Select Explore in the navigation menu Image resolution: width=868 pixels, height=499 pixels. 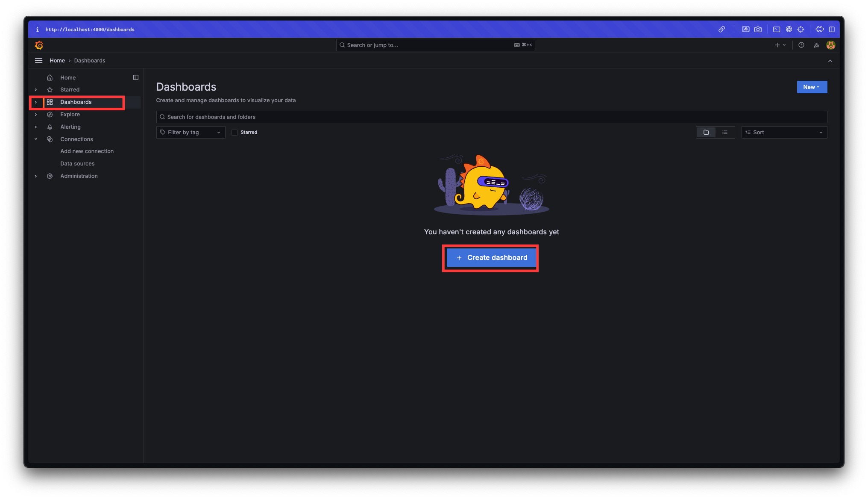pyautogui.click(x=70, y=114)
